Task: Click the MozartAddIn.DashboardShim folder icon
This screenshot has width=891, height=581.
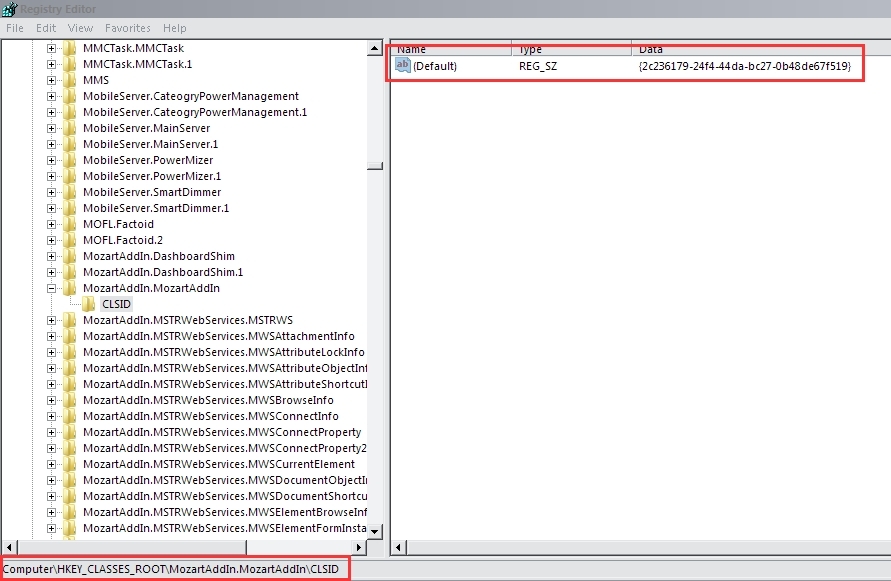Action: (69, 256)
